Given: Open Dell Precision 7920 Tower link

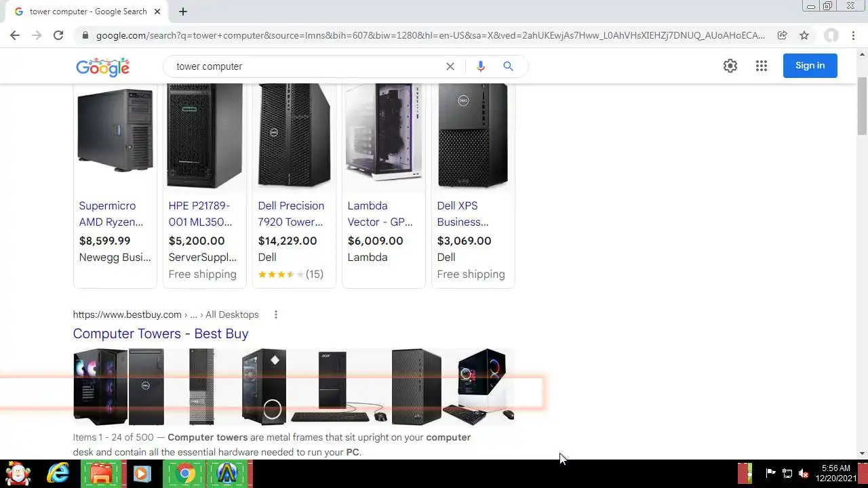Looking at the screenshot, I should click(292, 213).
